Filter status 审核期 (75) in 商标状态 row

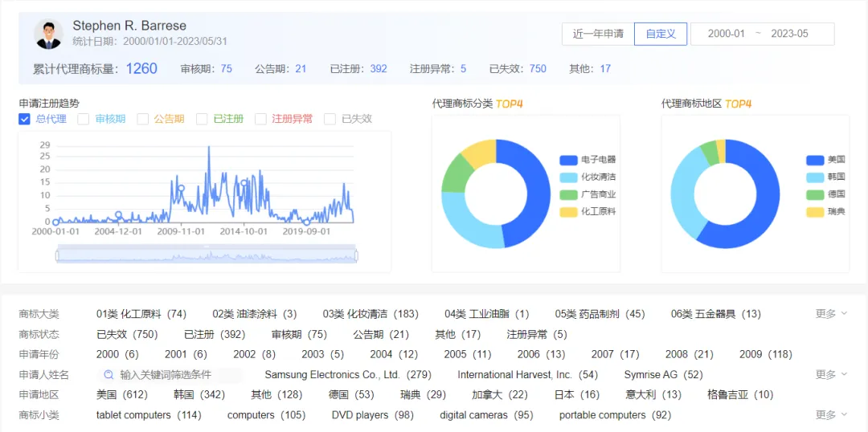[x=300, y=334]
